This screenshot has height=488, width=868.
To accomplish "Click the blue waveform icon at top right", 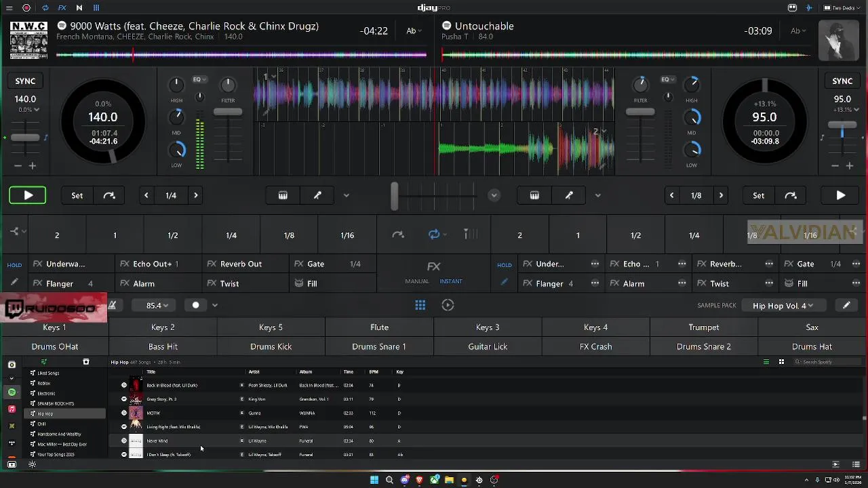I will pos(809,7).
